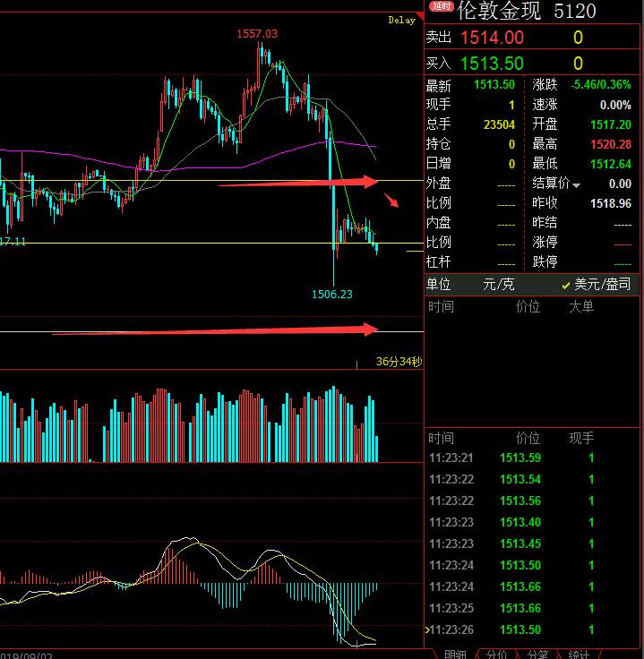This screenshot has height=659, width=644.
Task: Click the 最低 value 1512.64
Action: (611, 164)
